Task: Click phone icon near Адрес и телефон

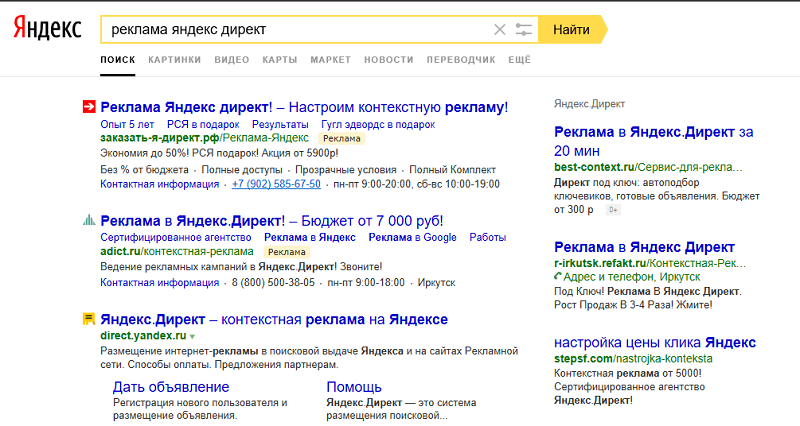Action: [558, 277]
